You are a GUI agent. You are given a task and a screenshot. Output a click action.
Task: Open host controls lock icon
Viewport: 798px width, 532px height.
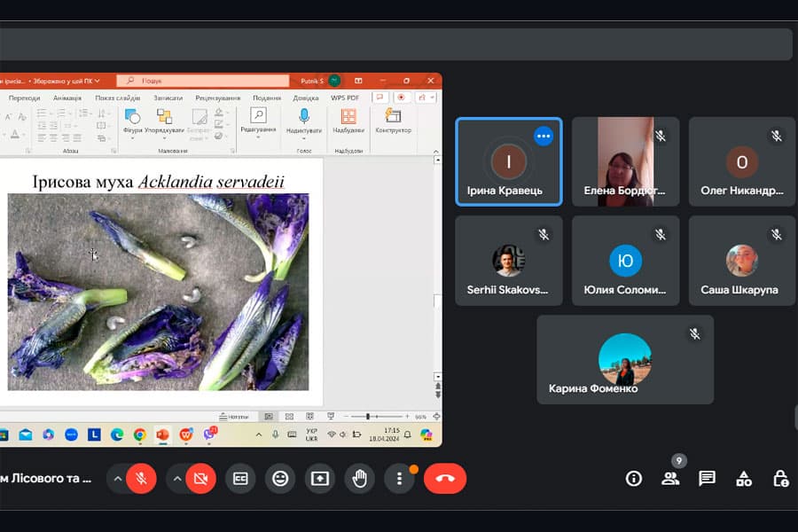[x=780, y=479]
